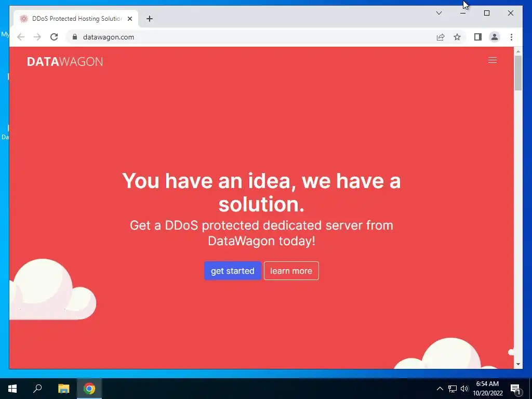Go back to previous page
This screenshot has height=399, width=532.
(x=21, y=37)
